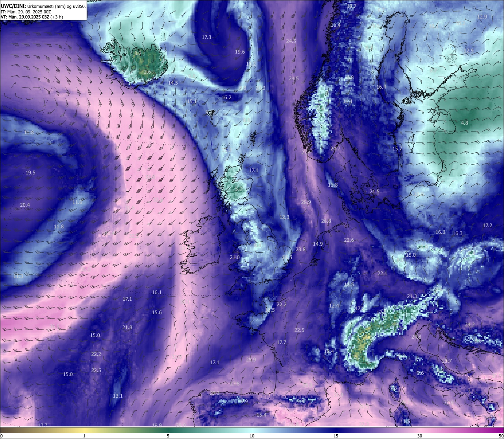Click map value 12.3 over England
The width and height of the screenshot is (504, 439).
pyautogui.click(x=284, y=217)
